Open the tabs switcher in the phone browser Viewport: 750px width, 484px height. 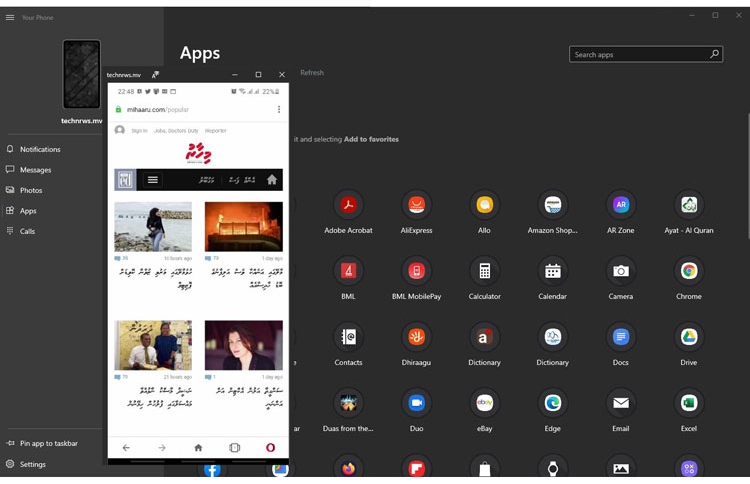click(234, 448)
